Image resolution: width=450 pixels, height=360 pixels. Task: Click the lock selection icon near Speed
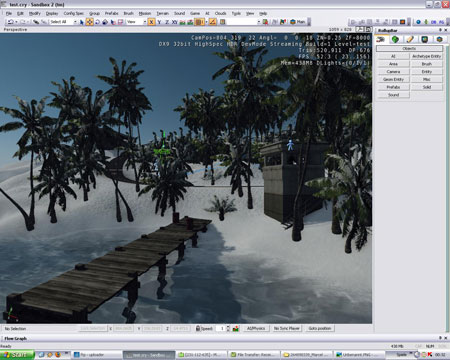198,328
